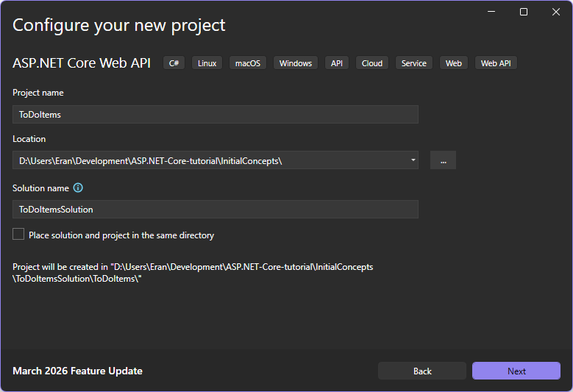Click the Cloud tag
Screen dimensions: 573x392
pyautogui.click(x=372, y=63)
